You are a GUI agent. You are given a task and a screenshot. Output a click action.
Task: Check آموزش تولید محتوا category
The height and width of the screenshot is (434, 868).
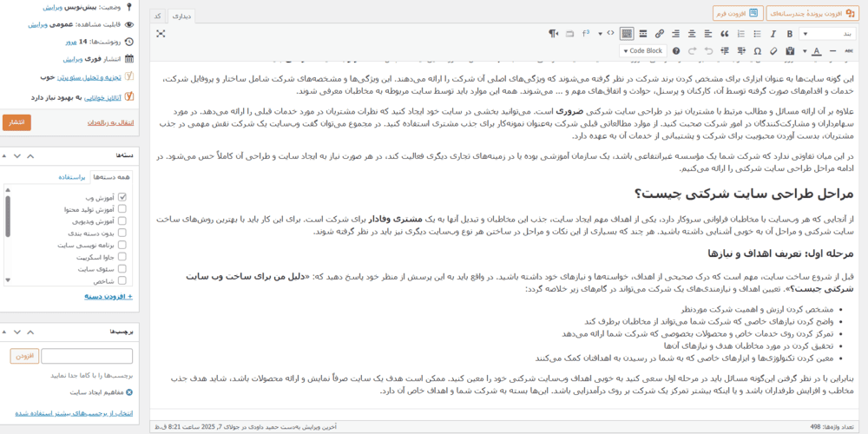click(x=122, y=208)
